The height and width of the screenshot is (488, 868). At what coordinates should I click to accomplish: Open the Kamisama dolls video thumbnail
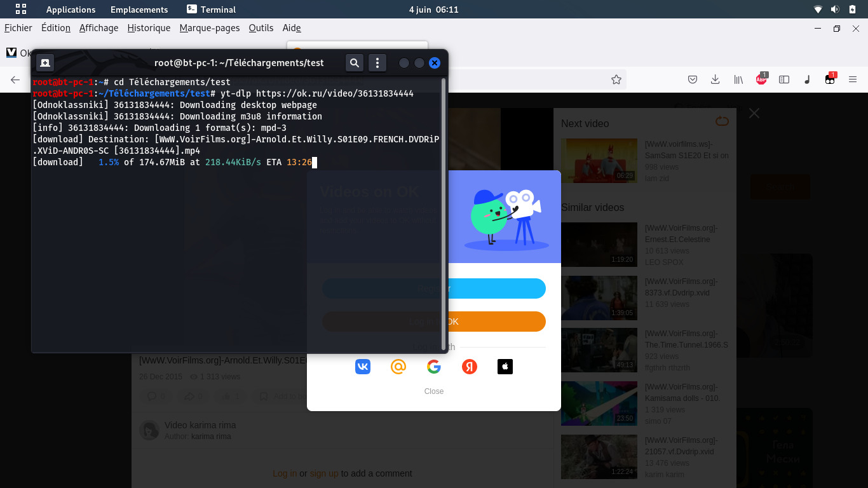599,403
